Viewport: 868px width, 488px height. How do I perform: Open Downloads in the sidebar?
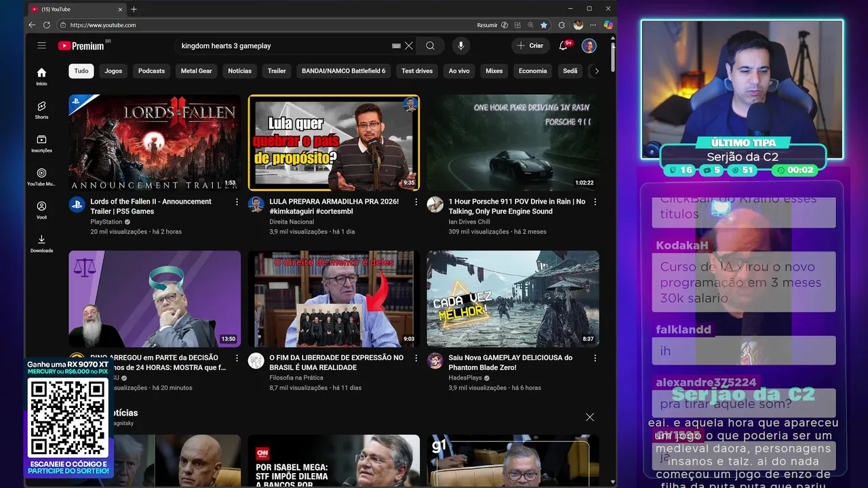click(x=41, y=244)
